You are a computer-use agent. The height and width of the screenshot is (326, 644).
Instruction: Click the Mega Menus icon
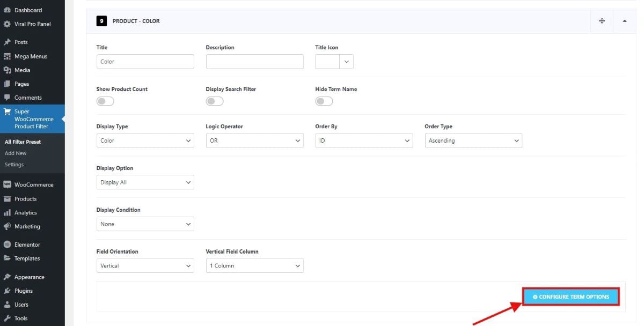pos(7,56)
